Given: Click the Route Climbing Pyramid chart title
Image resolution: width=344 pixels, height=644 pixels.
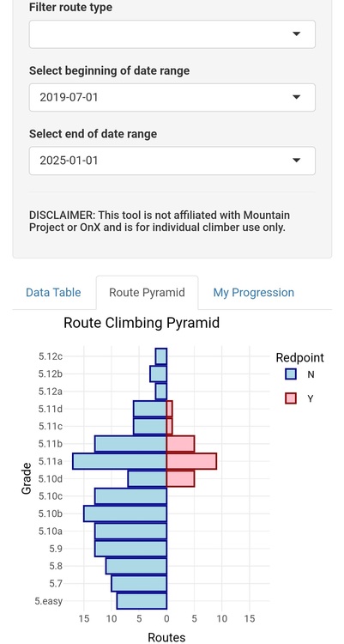Looking at the screenshot, I should tap(142, 323).
